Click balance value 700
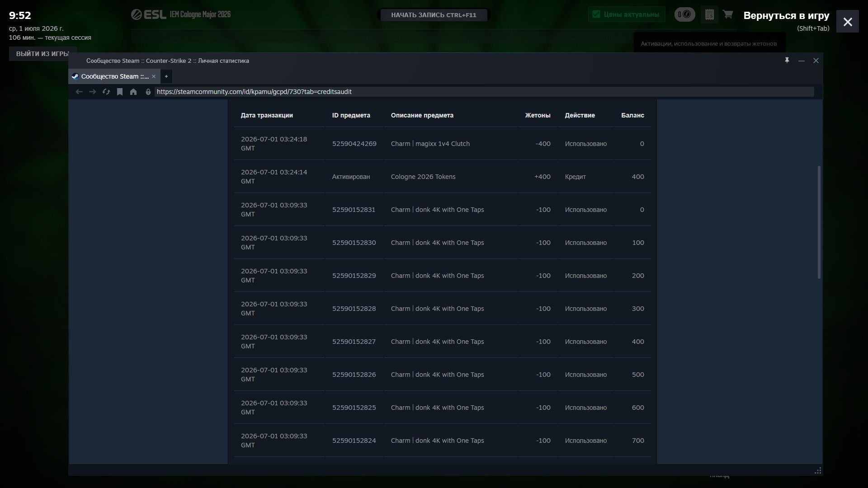The height and width of the screenshot is (488, 868). tap(638, 441)
